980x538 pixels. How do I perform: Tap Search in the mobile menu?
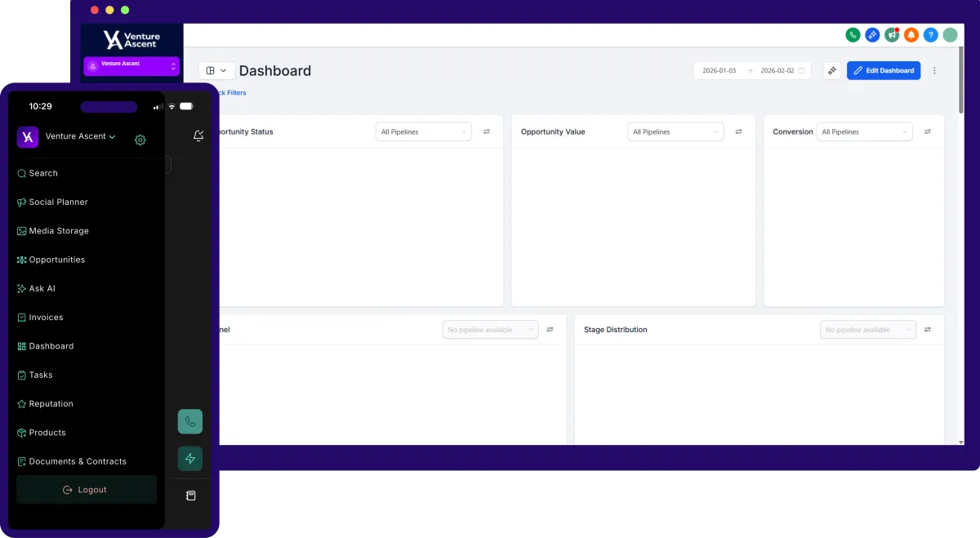click(x=38, y=173)
